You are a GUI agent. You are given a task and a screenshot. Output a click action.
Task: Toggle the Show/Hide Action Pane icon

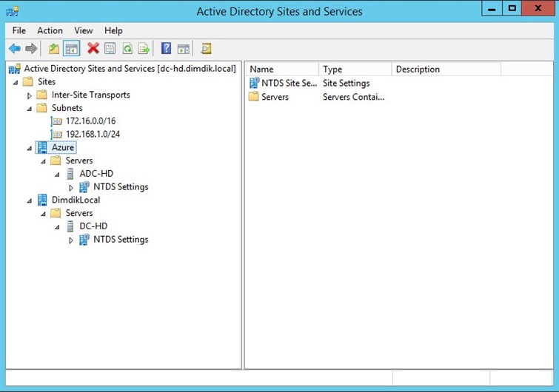[x=184, y=49]
